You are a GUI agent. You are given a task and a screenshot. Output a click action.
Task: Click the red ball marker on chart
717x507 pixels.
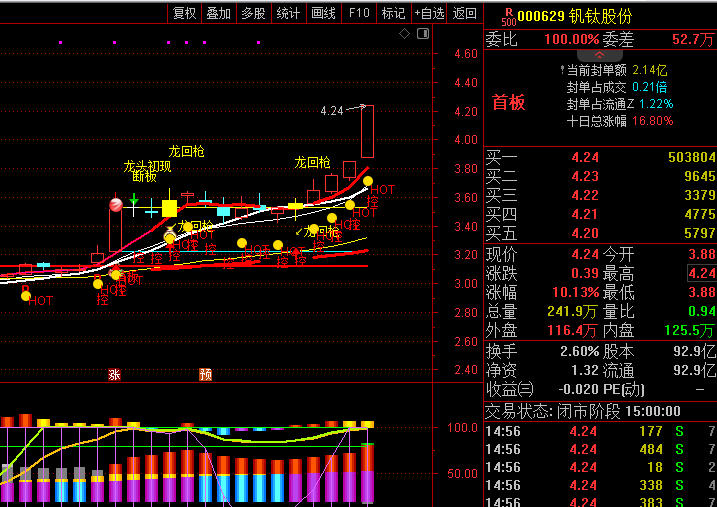point(116,204)
